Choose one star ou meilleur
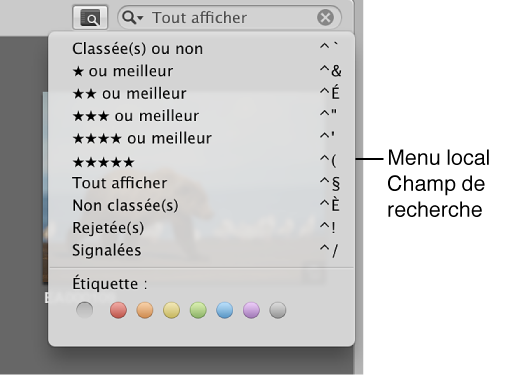528x376 pixels. (x=201, y=71)
